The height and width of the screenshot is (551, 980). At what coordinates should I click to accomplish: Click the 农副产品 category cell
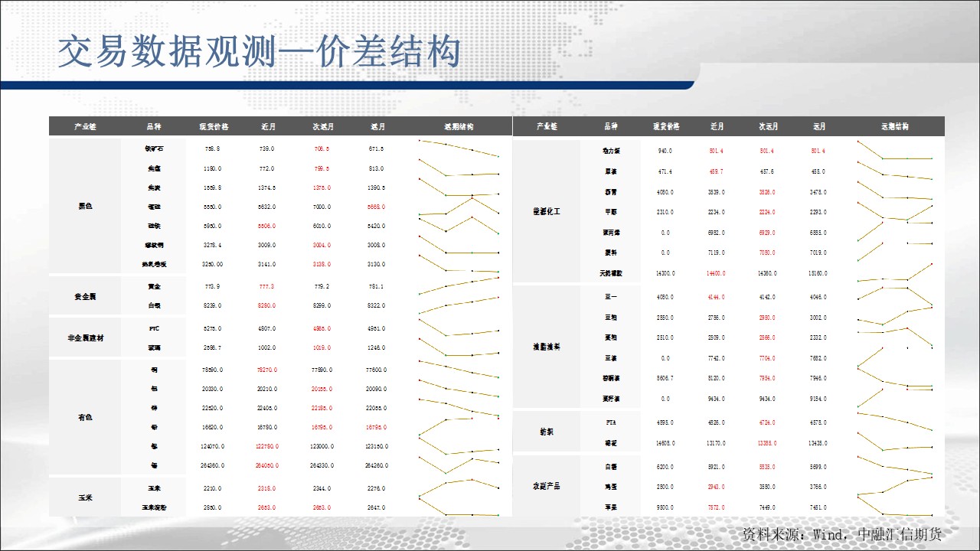tap(547, 486)
